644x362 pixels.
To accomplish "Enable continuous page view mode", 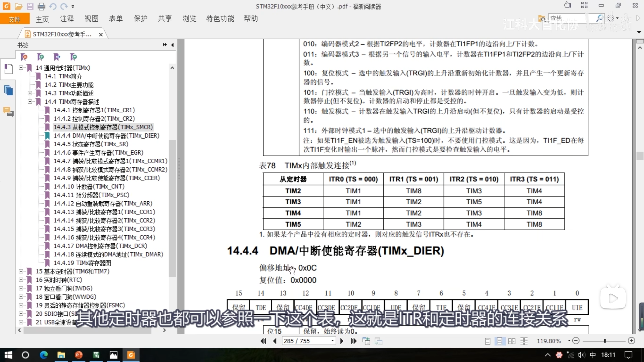I will pyautogui.click(x=499, y=341).
